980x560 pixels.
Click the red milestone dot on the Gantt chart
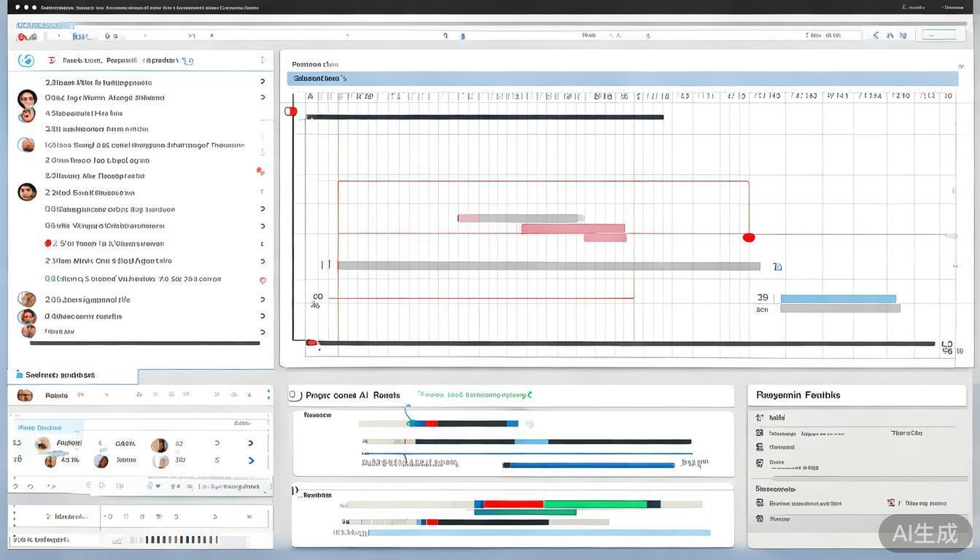tap(748, 237)
